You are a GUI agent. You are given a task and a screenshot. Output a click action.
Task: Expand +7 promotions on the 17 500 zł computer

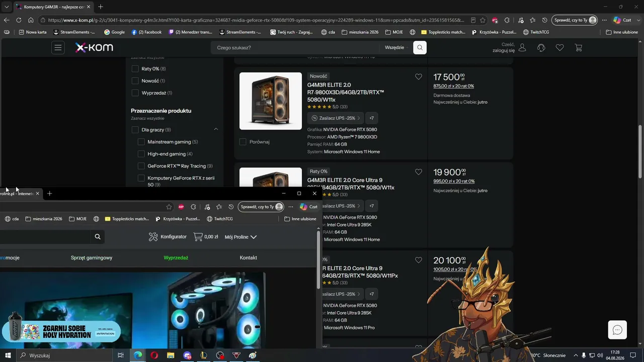tap(372, 118)
